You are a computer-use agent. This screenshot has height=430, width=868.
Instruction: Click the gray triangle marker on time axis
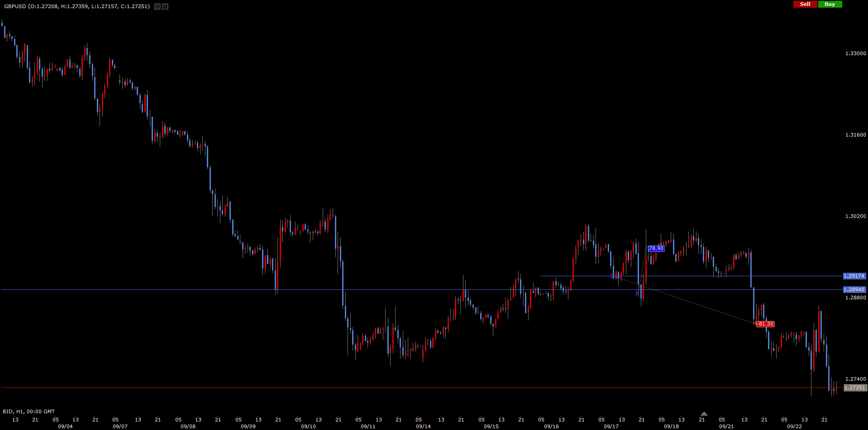(704, 414)
